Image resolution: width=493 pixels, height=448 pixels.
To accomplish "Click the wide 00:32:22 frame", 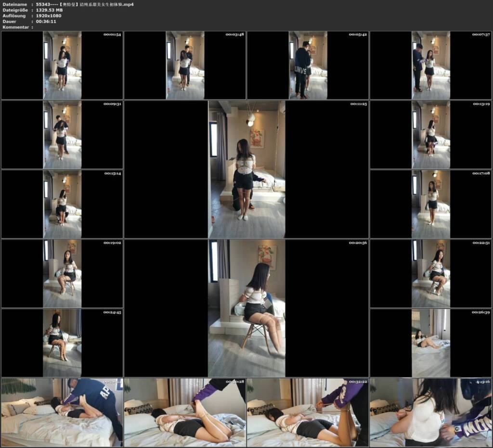I will pyautogui.click(x=308, y=412).
